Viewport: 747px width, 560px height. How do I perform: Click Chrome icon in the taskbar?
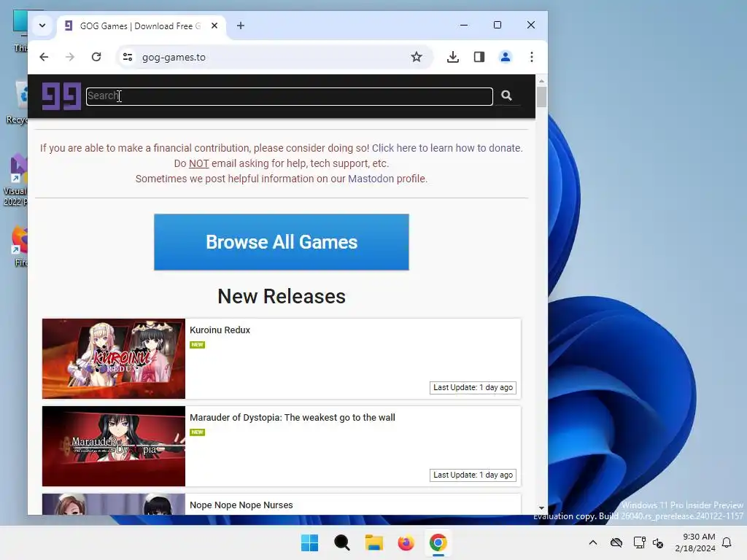[438, 542]
